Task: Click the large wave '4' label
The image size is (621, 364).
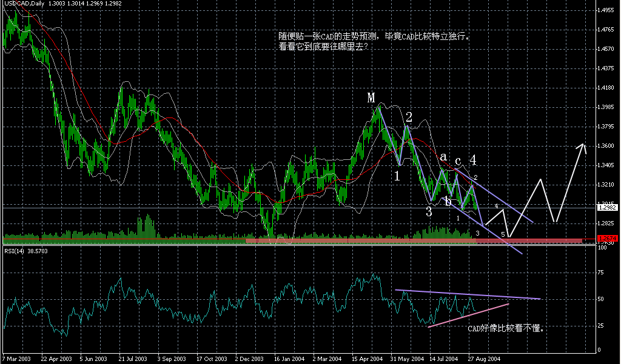Action: coord(472,159)
